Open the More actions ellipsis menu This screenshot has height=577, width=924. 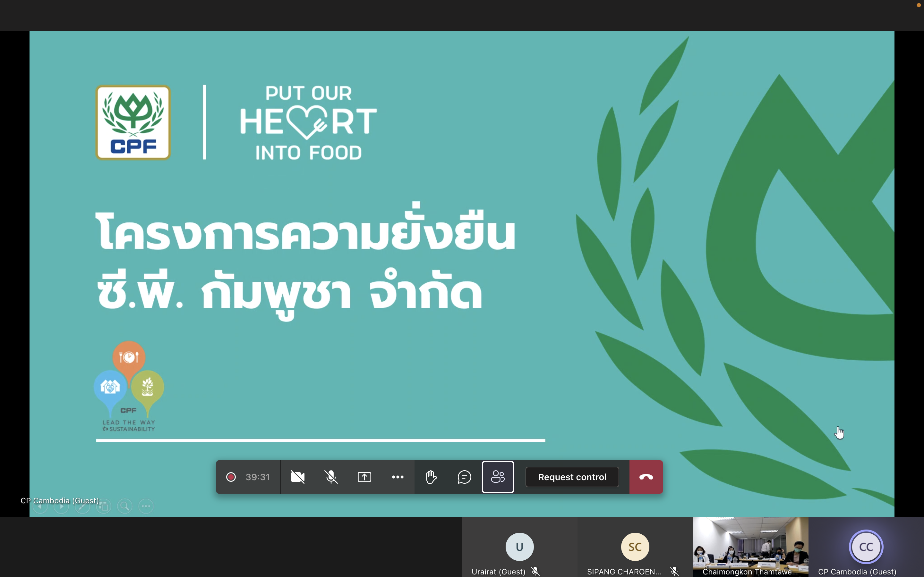coord(398,477)
